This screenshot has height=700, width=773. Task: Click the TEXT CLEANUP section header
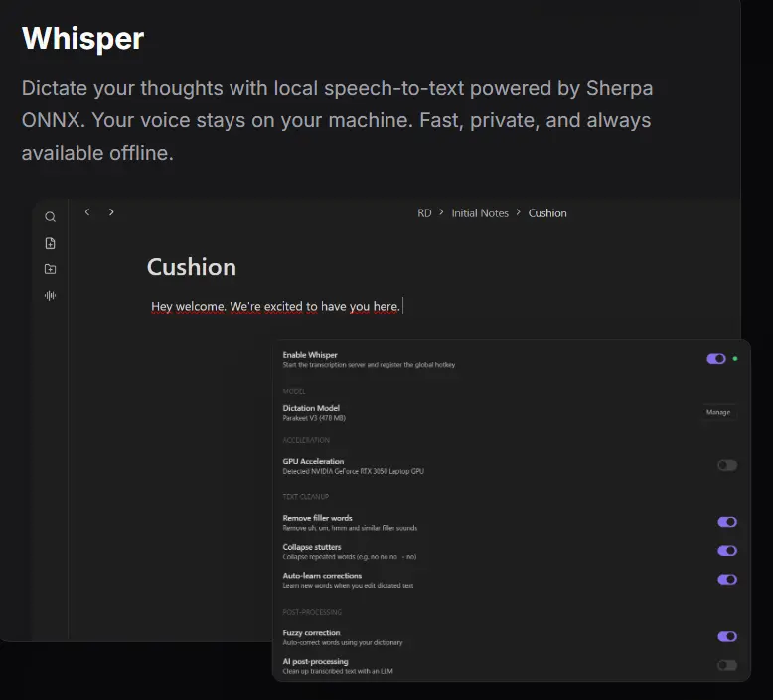click(305, 497)
